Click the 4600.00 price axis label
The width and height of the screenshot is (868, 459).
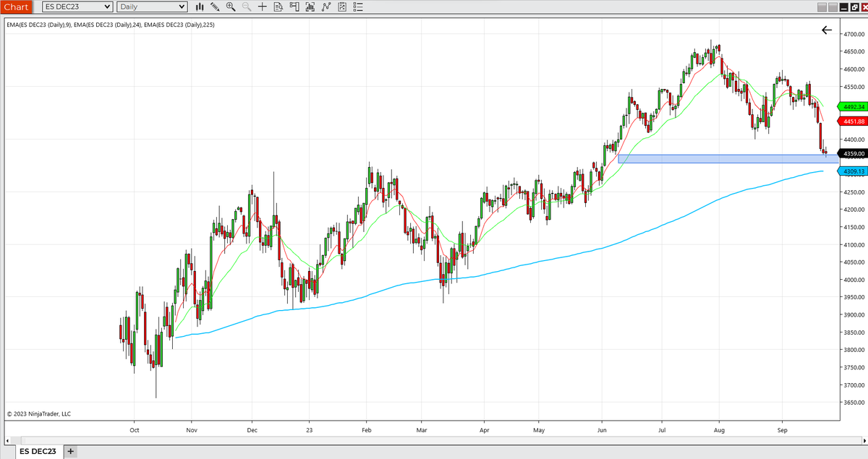point(854,69)
